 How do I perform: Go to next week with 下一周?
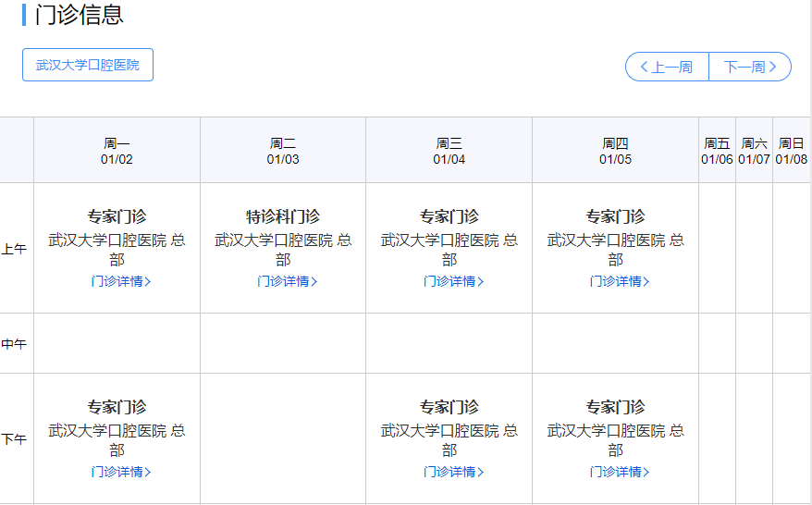(x=750, y=67)
